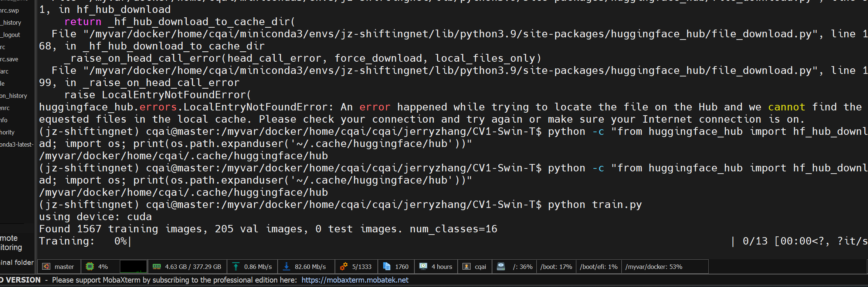Select the file ending 'rc.save' in sidebar

click(9, 59)
